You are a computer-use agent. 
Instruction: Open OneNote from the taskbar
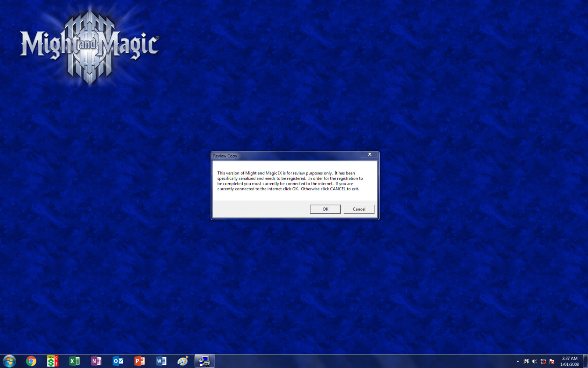pyautogui.click(x=96, y=361)
